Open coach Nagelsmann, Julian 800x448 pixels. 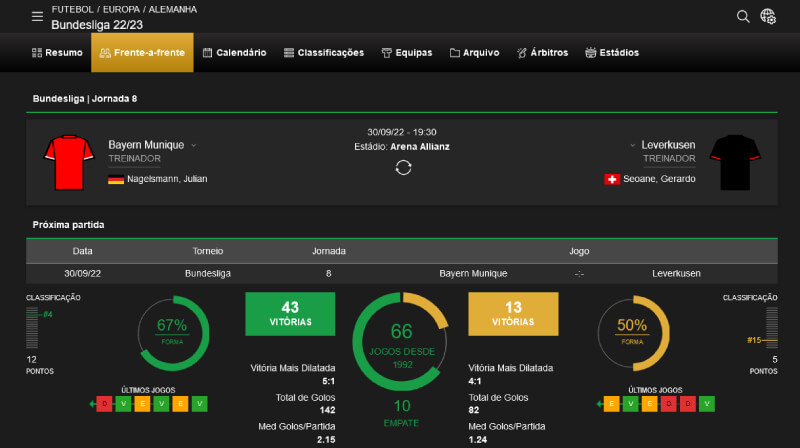[x=167, y=179]
